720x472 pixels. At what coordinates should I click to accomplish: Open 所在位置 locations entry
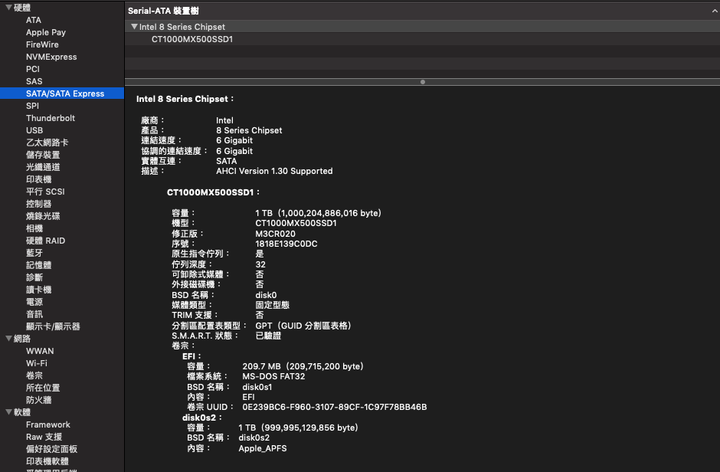click(x=43, y=388)
